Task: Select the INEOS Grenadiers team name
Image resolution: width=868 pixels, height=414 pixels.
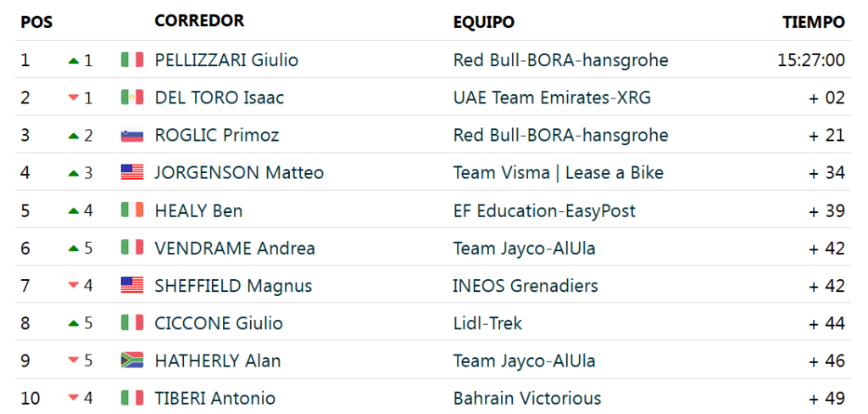Action: pos(526,286)
